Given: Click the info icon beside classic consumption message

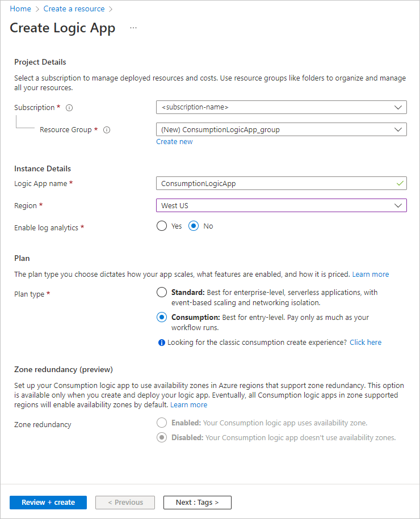Looking at the screenshot, I should tap(162, 343).
